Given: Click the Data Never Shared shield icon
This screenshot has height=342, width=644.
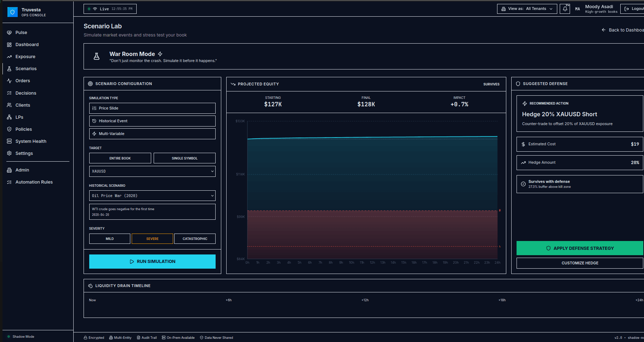Looking at the screenshot, I should (x=201, y=338).
